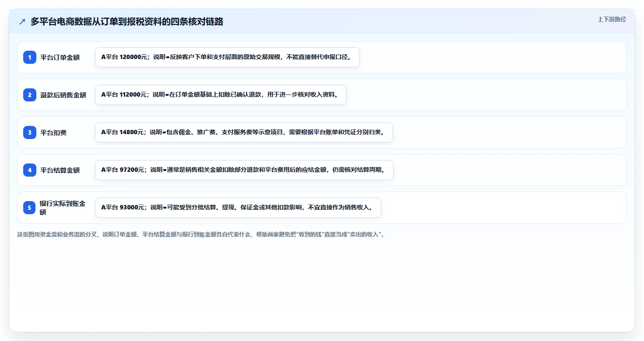The height and width of the screenshot is (341, 644).
Task: Select the 平台订单金额 label
Action: 60,57
